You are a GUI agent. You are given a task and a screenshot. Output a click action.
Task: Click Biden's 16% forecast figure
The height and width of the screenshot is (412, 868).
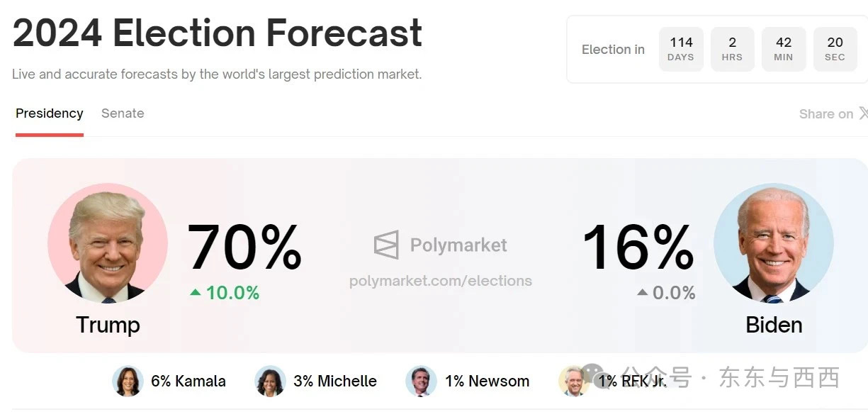(x=638, y=247)
